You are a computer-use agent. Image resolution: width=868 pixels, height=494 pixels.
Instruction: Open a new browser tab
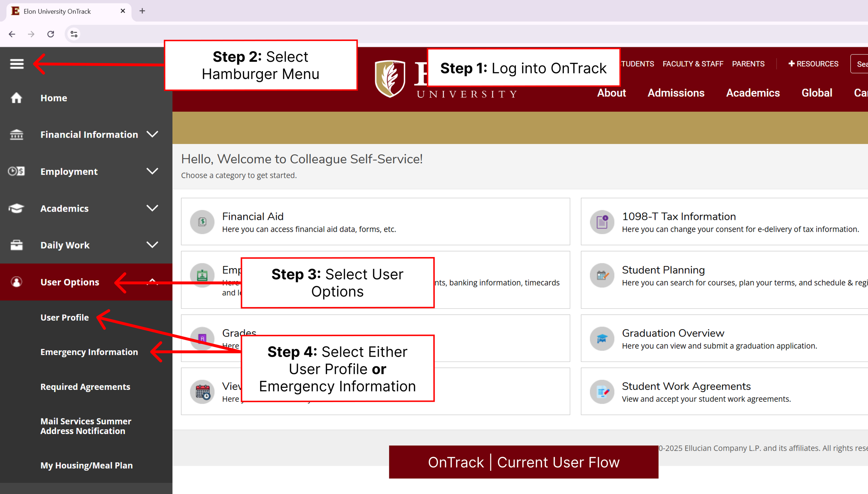[142, 11]
